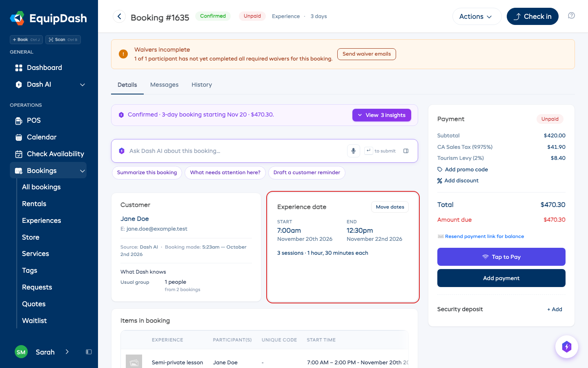
Task: Click the EquipDash logo icon
Action: pyautogui.click(x=17, y=18)
